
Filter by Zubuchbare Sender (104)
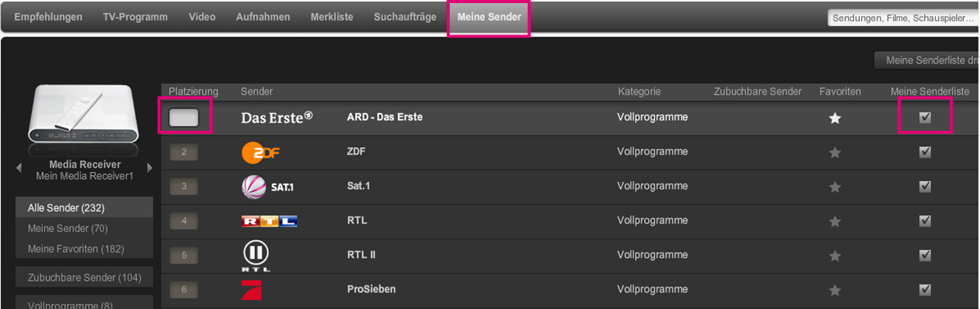point(83,277)
